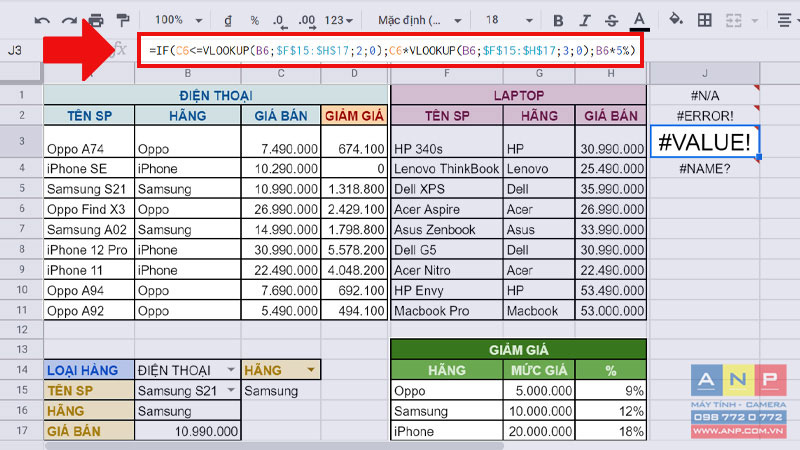Screen dimensions: 800x450
Task: Undo the last action
Action: tap(42, 20)
